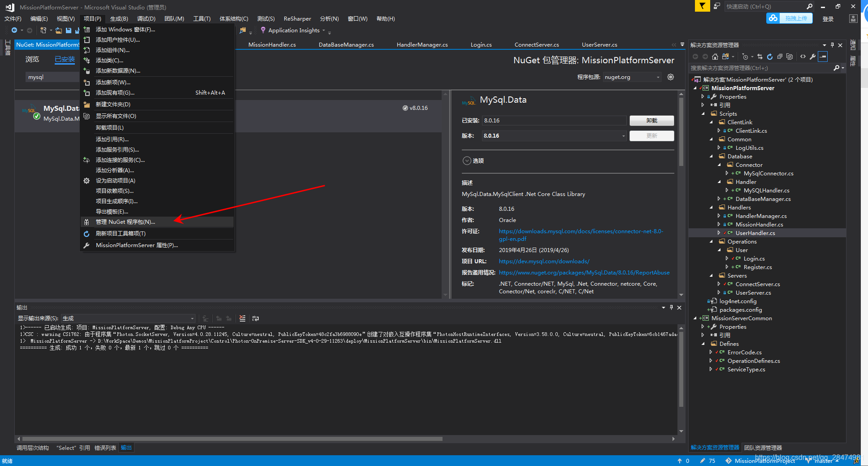
Task: Select UserHandler.cs in Solution Explorer
Action: (755, 233)
